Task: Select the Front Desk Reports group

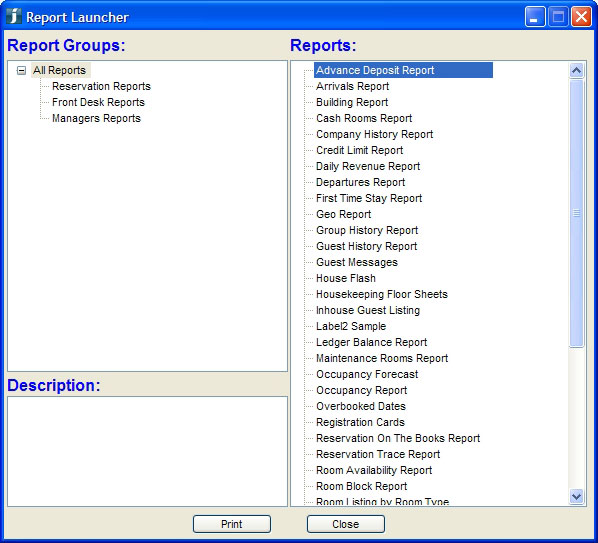Action: click(98, 103)
